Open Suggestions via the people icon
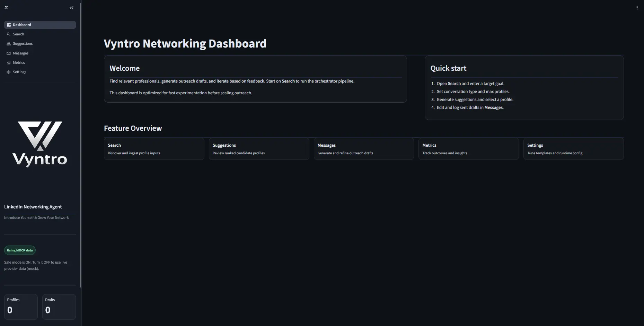The height and width of the screenshot is (326, 644). click(9, 44)
